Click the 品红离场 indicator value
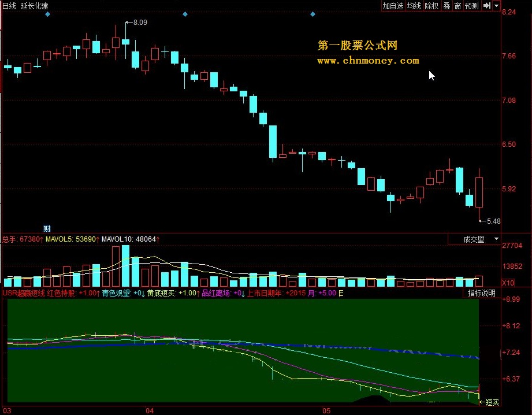532x415 pixels. tap(223, 292)
